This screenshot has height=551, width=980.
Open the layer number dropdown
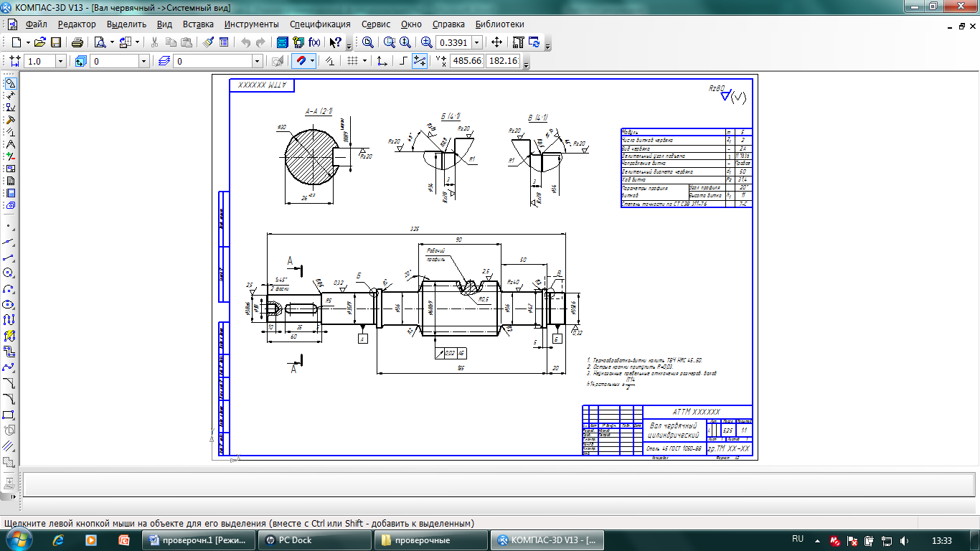(257, 61)
